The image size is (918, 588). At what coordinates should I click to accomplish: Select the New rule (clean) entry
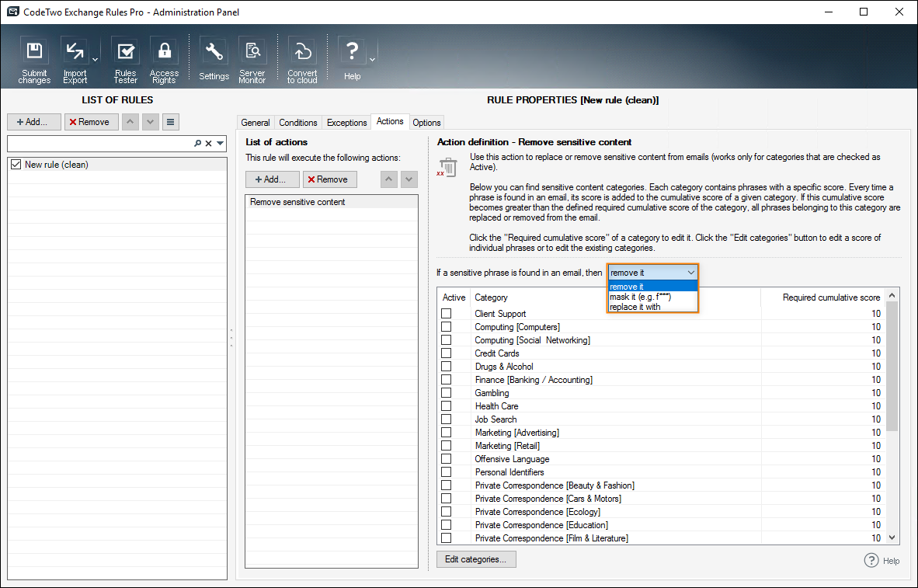pyautogui.click(x=118, y=165)
